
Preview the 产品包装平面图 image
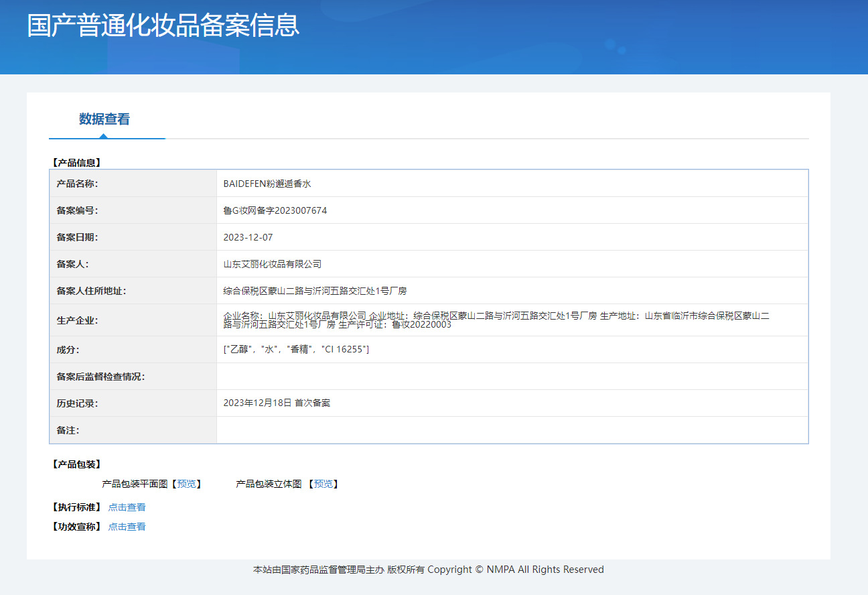tap(187, 484)
